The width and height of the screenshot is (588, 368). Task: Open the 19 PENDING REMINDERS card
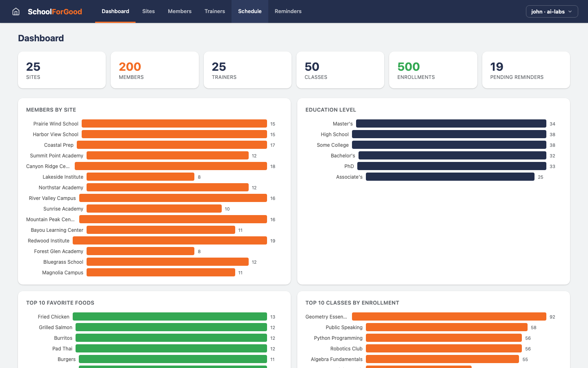(x=526, y=70)
